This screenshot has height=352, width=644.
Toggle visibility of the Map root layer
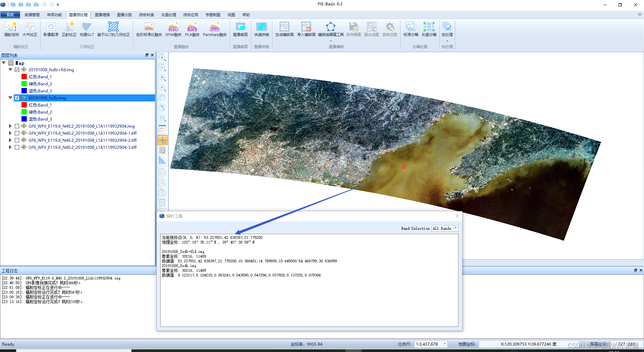pyautogui.click(x=11, y=63)
